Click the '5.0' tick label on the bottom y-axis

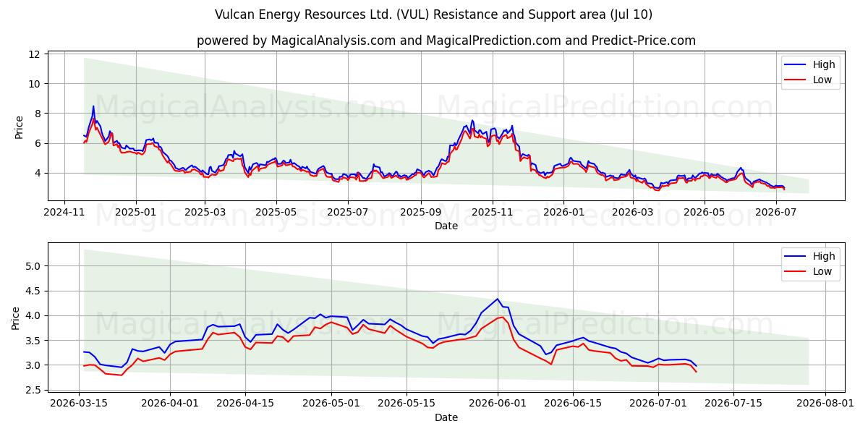(x=33, y=266)
